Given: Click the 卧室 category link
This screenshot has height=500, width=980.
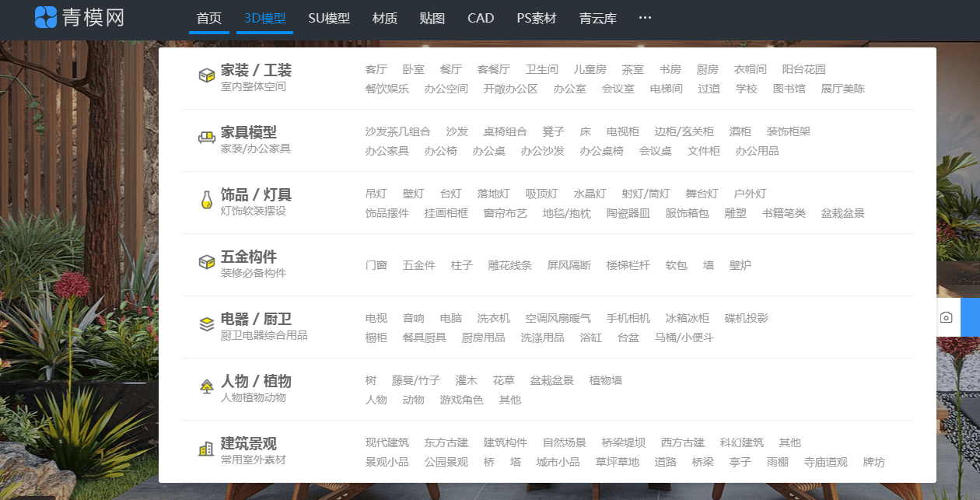Looking at the screenshot, I should pyautogui.click(x=413, y=68).
